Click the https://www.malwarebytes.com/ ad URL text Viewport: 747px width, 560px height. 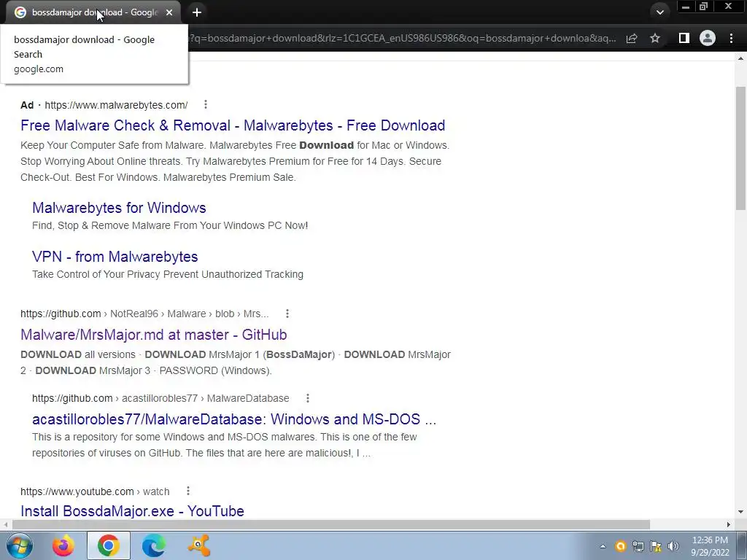116,105
